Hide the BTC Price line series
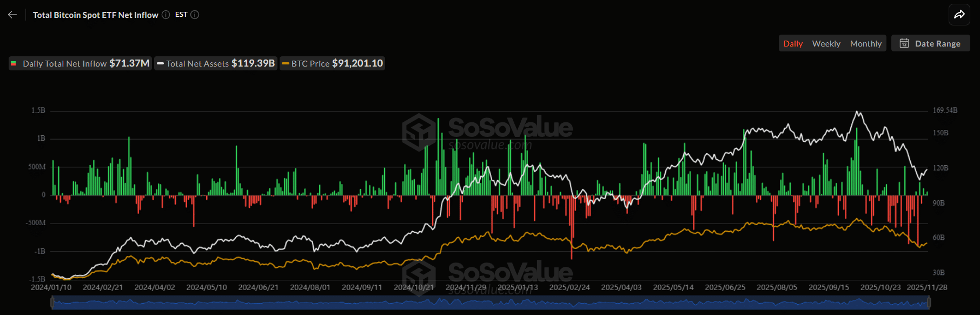This screenshot has height=315, width=980. point(333,63)
